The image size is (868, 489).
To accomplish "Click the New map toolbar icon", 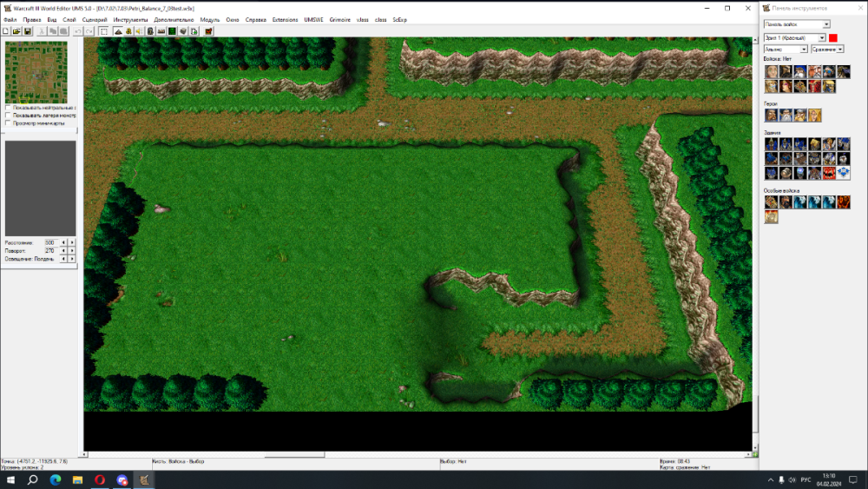I will coord(6,31).
